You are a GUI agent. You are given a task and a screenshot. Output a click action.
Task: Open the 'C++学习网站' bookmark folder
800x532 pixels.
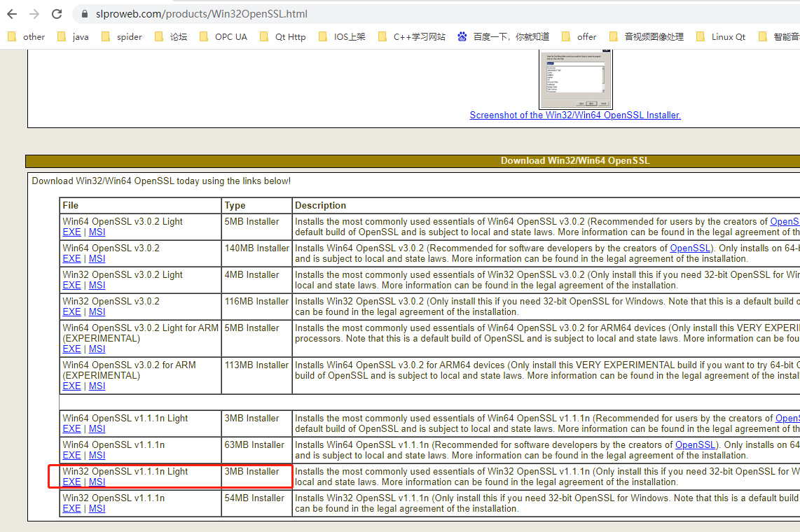pyautogui.click(x=412, y=36)
